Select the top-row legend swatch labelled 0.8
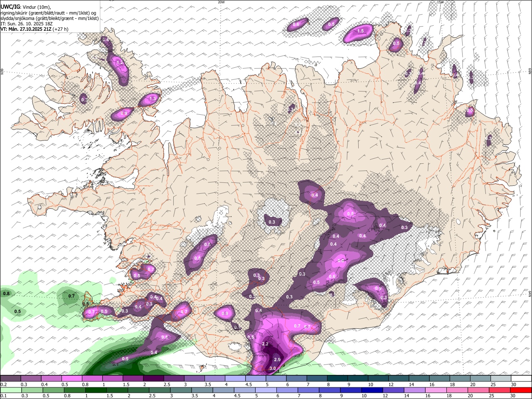Screen dimensions: 532x399 point(92,378)
